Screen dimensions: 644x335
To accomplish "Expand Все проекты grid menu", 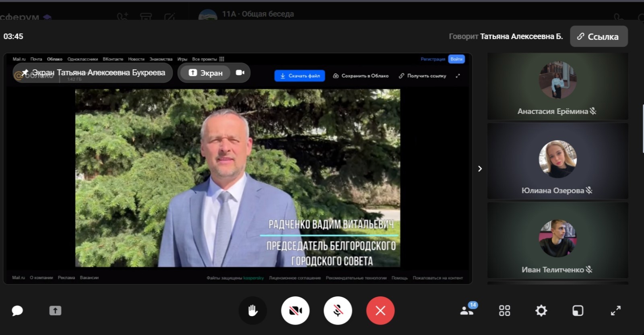I will coord(208,59).
